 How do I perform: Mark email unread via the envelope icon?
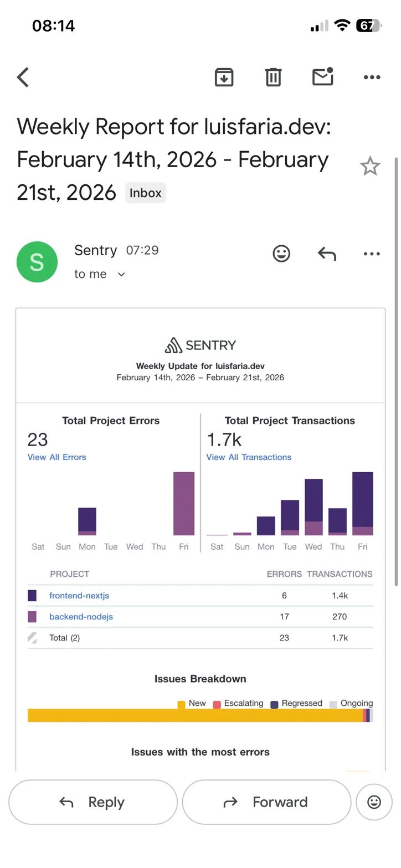tap(322, 77)
